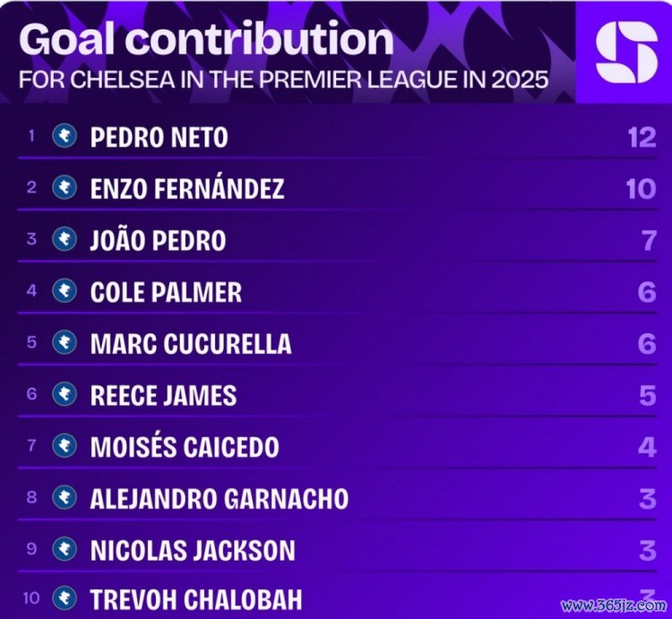Click the Chelsea badge beside Nicolas Jackson
672x619 pixels.
[65, 548]
